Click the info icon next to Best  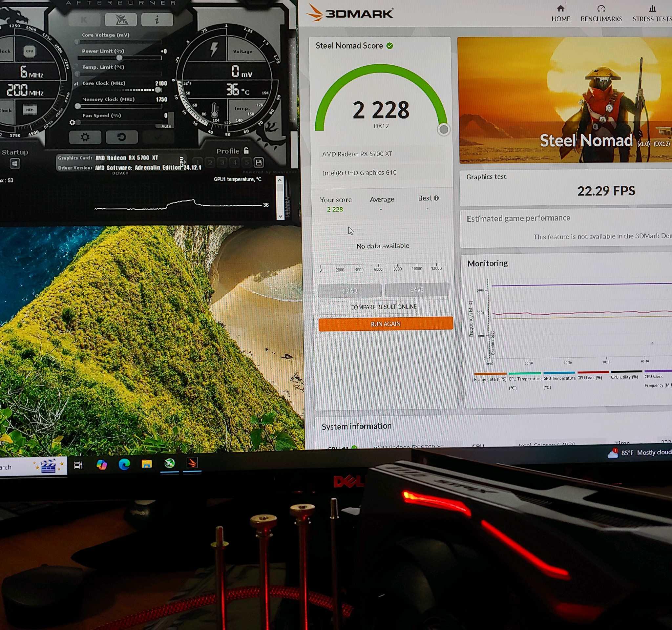(436, 198)
